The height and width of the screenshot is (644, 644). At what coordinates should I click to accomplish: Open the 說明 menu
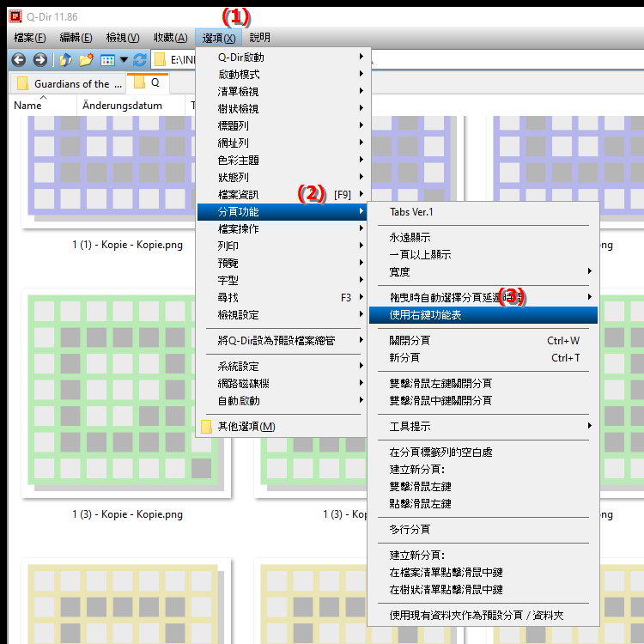(259, 38)
